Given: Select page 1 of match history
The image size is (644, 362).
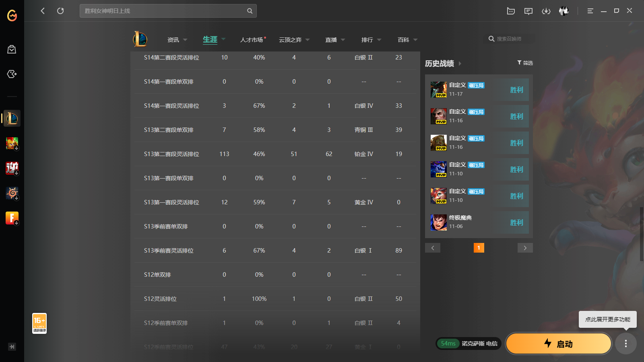Looking at the screenshot, I should tap(479, 248).
